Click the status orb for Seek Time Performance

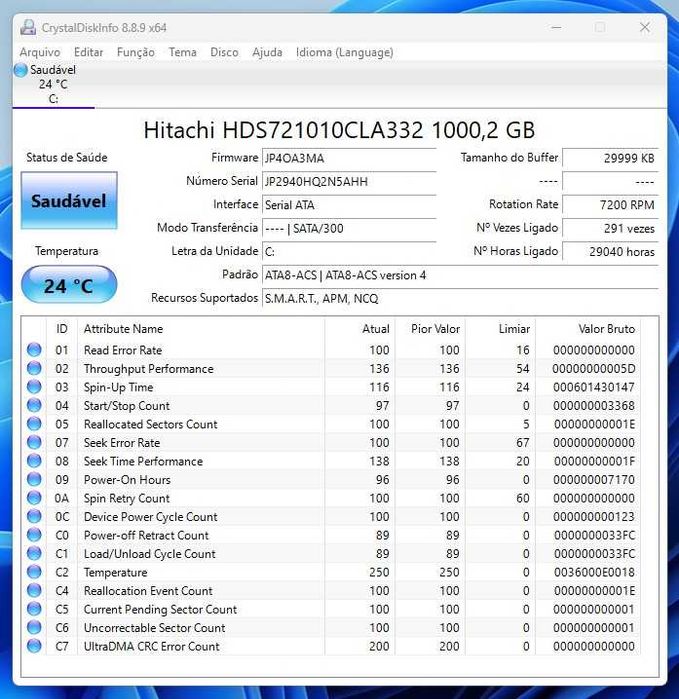point(34,461)
